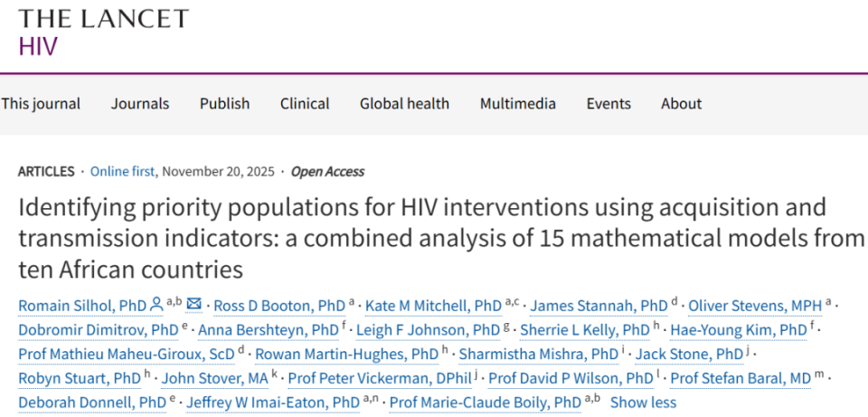The height and width of the screenshot is (417, 868).
Task: Open author Deborah Donnell's details
Action: coord(91,403)
